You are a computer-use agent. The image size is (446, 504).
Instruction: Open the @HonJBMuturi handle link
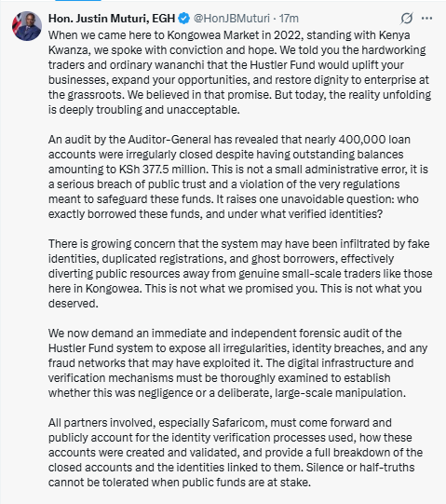(232, 19)
